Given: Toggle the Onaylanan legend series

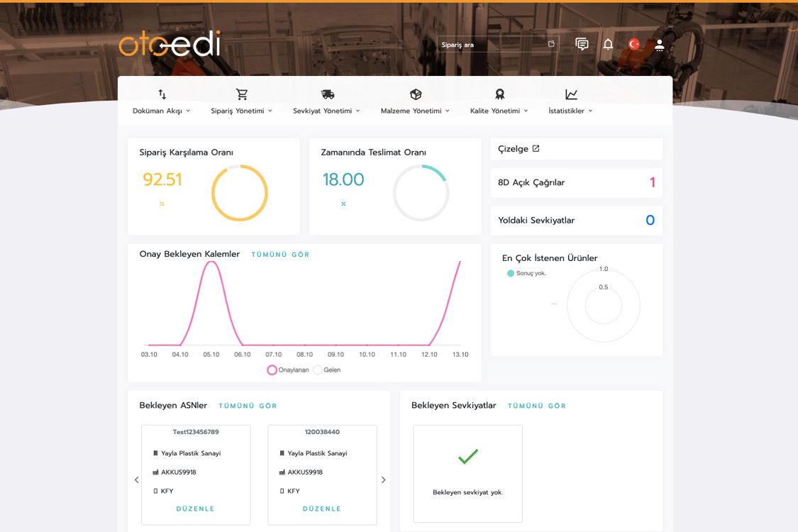Looking at the screenshot, I should click(288, 370).
